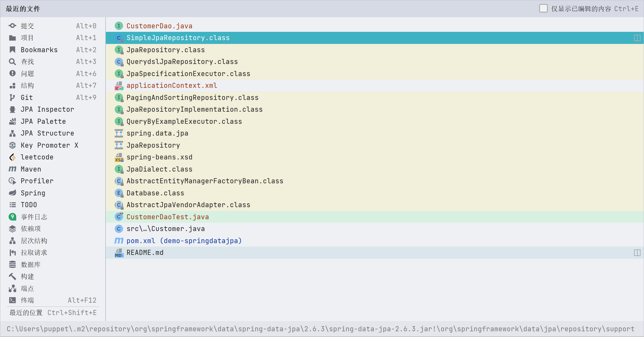This screenshot has height=337, width=644.
Task: Open the 终端 terminal tool window
Action: [x=27, y=300]
